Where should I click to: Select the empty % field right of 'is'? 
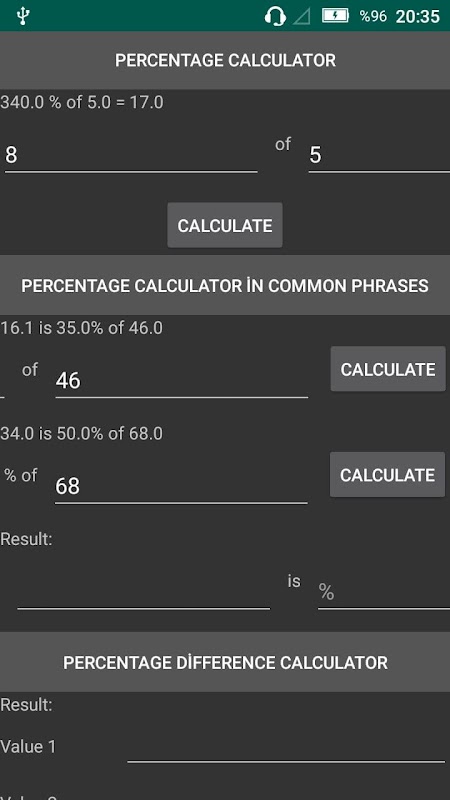click(x=384, y=592)
